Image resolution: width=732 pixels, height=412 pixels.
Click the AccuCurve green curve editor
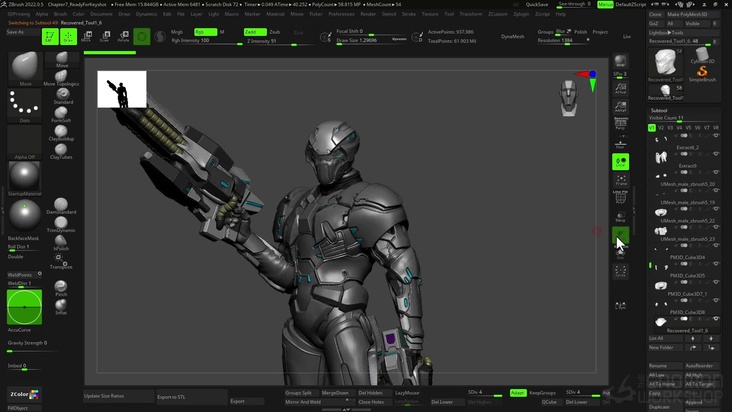click(24, 307)
